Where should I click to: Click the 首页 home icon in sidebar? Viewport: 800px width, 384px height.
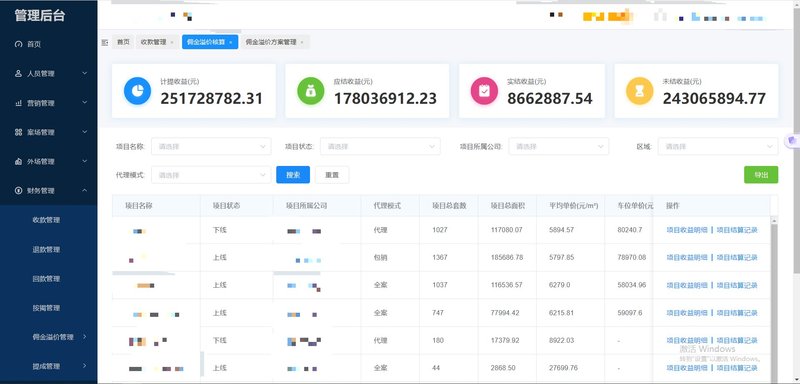(x=19, y=44)
